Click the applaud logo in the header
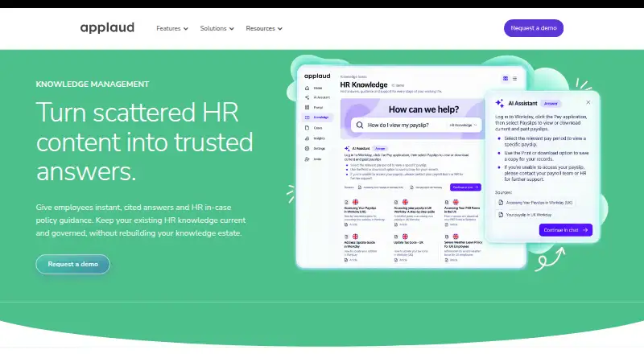 [107, 28]
